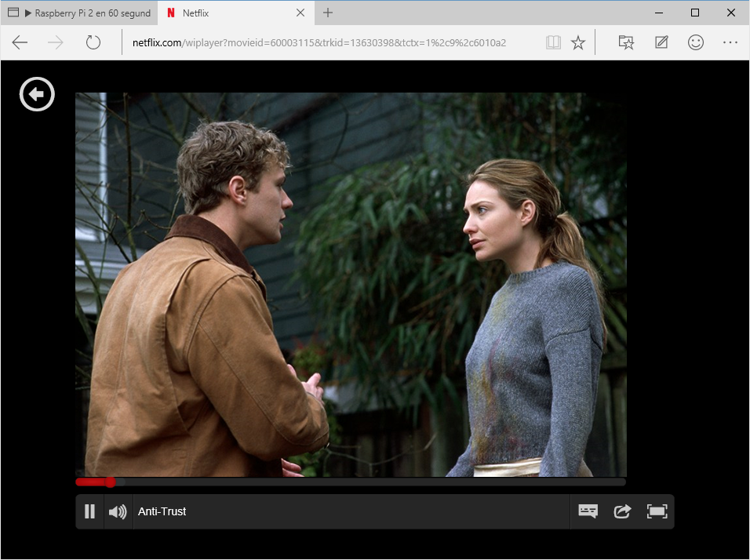The width and height of the screenshot is (750, 560).
Task: Pause the Anti-Trust video
Action: pos(89,511)
